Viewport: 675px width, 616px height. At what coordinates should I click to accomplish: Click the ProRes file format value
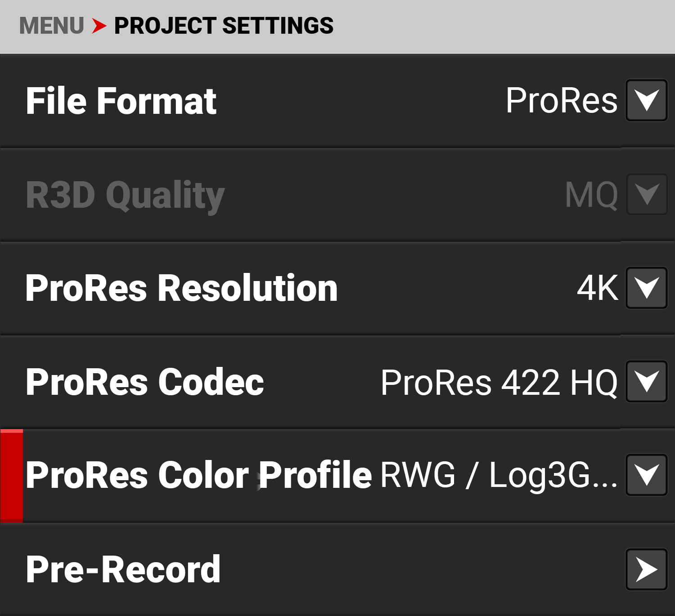(x=561, y=100)
